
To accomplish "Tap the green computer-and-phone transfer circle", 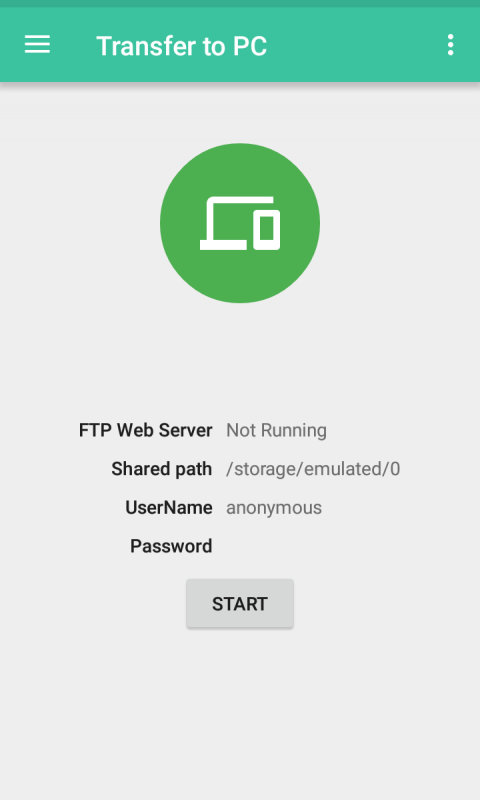I will click(x=240, y=223).
